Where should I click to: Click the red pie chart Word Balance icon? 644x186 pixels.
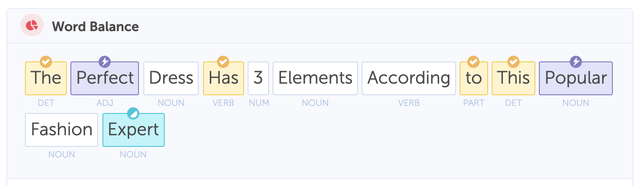(x=32, y=26)
